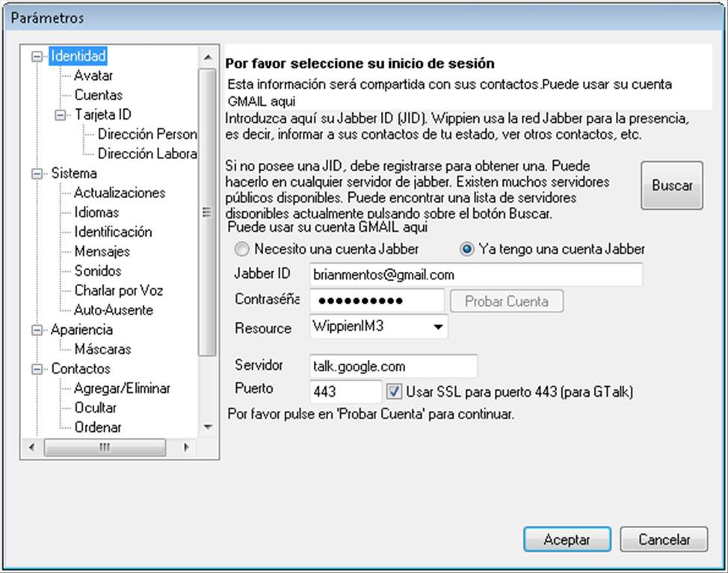Click tree vertical scrollbar up arrow
728x573 pixels.
tap(208, 57)
